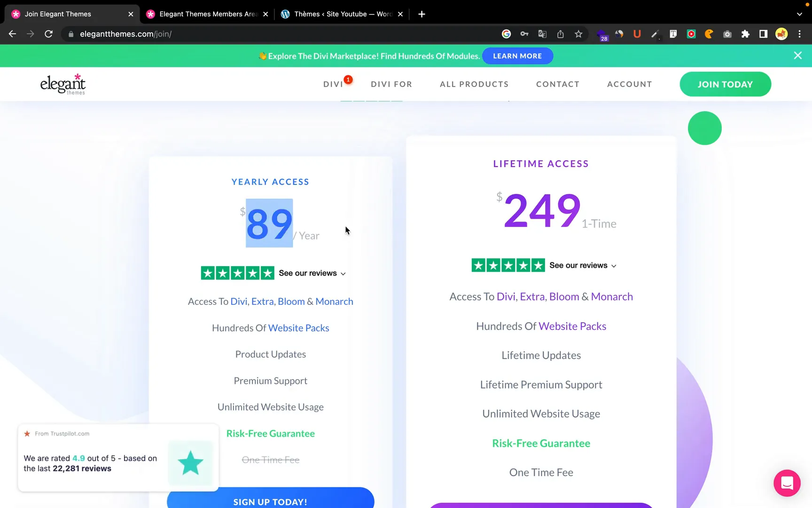812x508 pixels.
Task: Click the orange Pac-Man extension icon
Action: point(709,34)
